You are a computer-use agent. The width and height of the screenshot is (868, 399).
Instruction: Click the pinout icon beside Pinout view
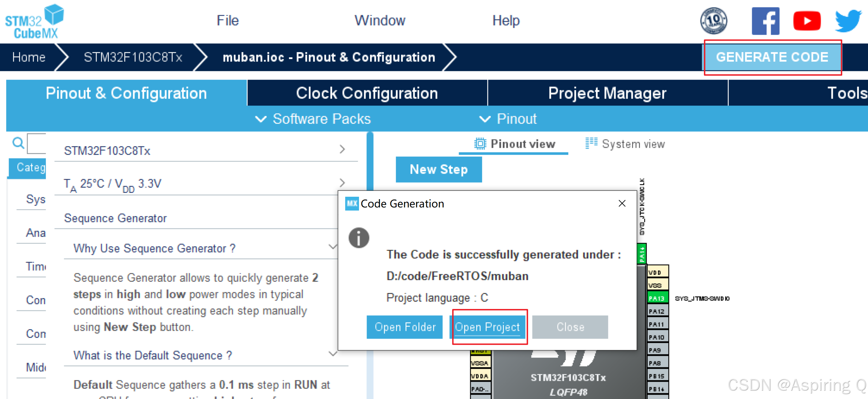[480, 144]
